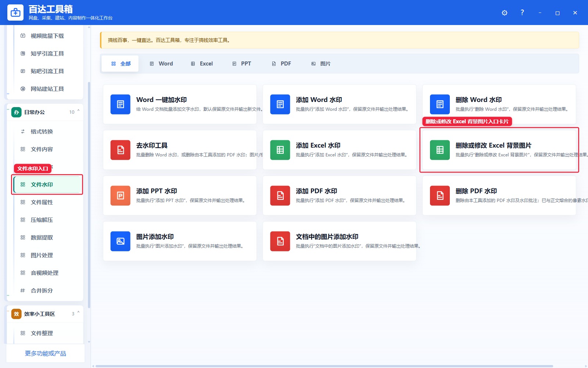Click the 添加 Word 水印 card icon
588x368 pixels.
tap(280, 105)
